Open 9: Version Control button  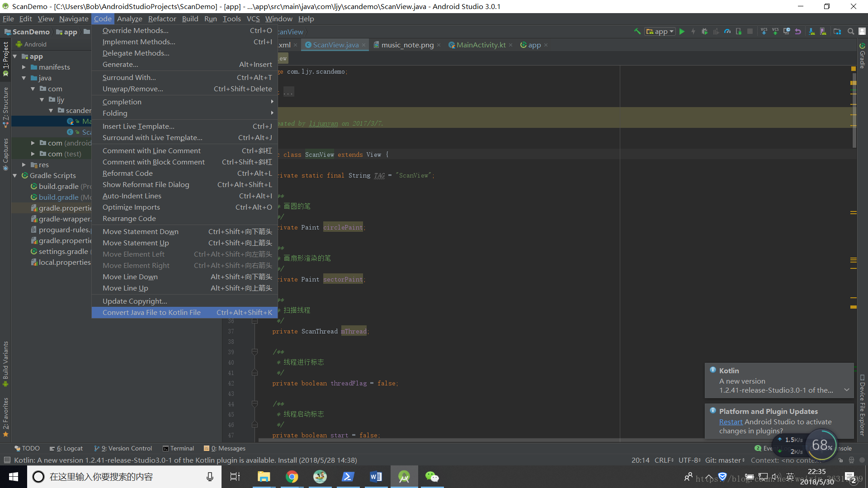123,448
